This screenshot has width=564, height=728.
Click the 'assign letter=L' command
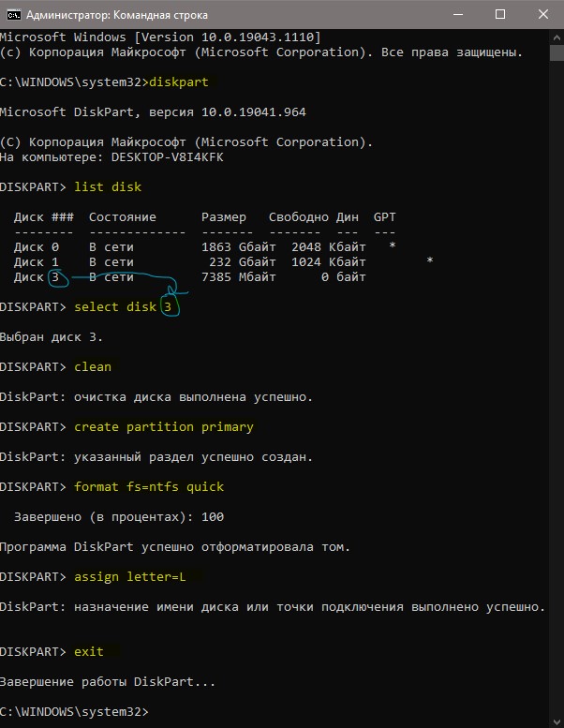130,577
